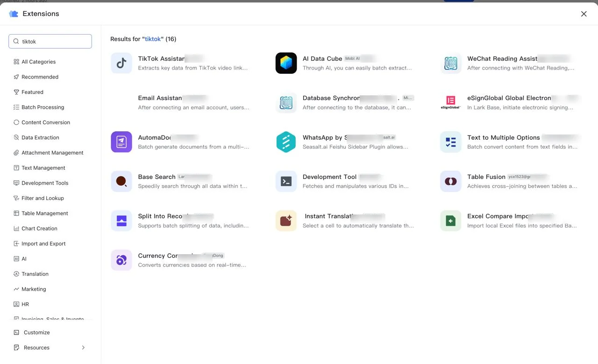Click 'Through AI, you can easily batch extract' text
Viewport: 598px width, 364px height.
tap(357, 68)
